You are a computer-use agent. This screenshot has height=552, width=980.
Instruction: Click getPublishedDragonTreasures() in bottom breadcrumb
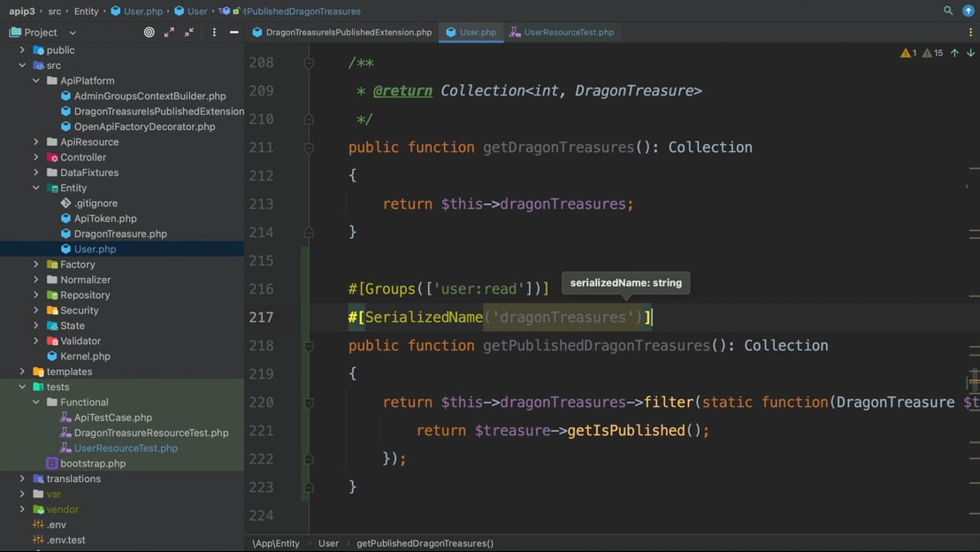(425, 543)
